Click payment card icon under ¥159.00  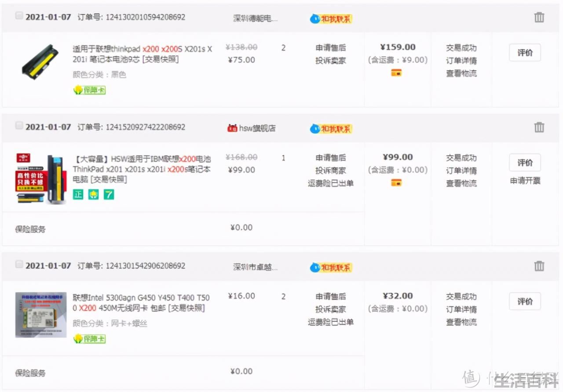pos(396,73)
